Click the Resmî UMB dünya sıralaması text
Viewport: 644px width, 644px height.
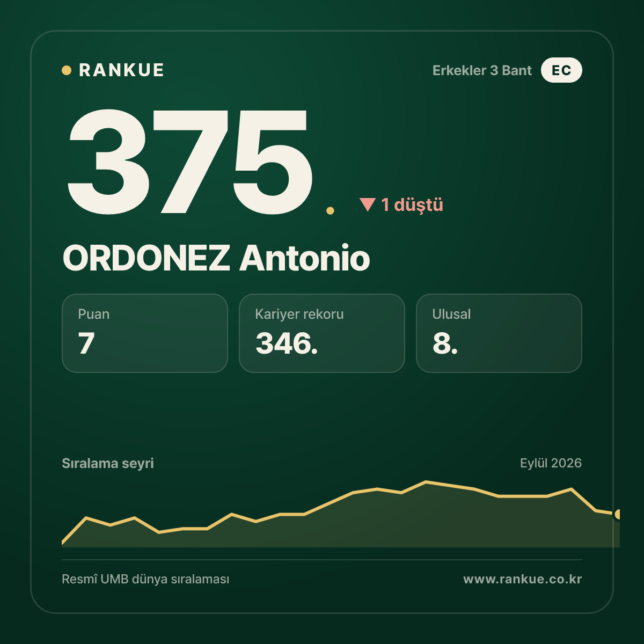pos(145,580)
